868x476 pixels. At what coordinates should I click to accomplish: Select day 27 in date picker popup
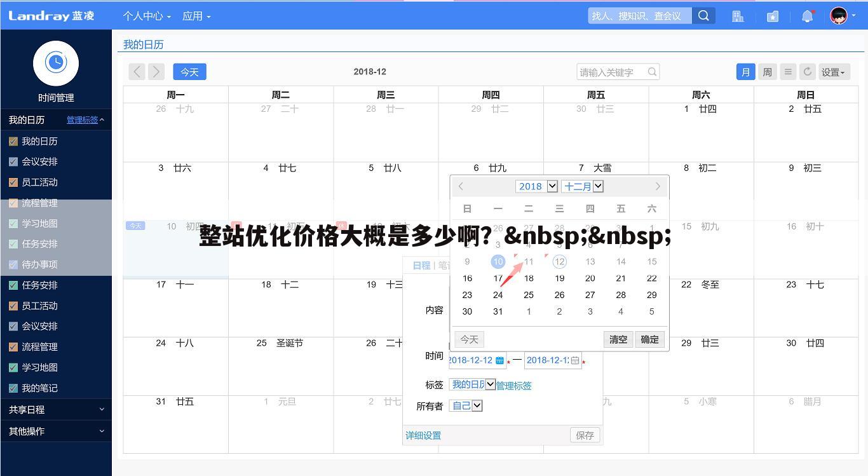[x=590, y=295]
